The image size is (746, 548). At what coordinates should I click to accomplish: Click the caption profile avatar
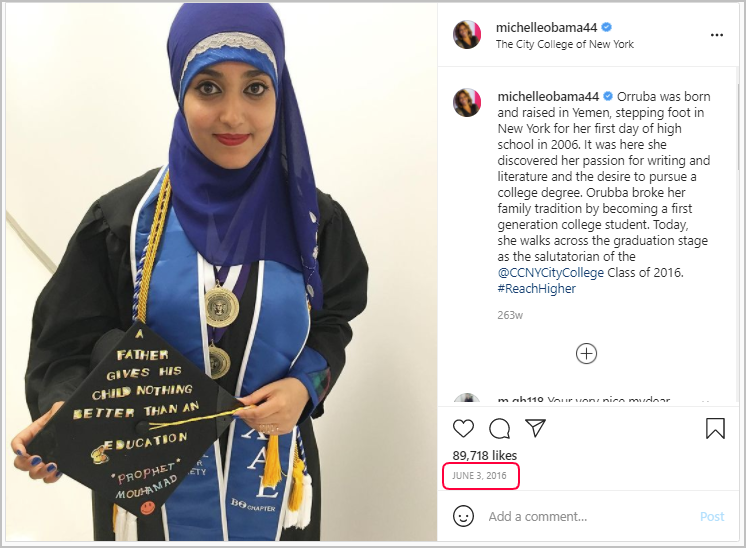pos(467,102)
